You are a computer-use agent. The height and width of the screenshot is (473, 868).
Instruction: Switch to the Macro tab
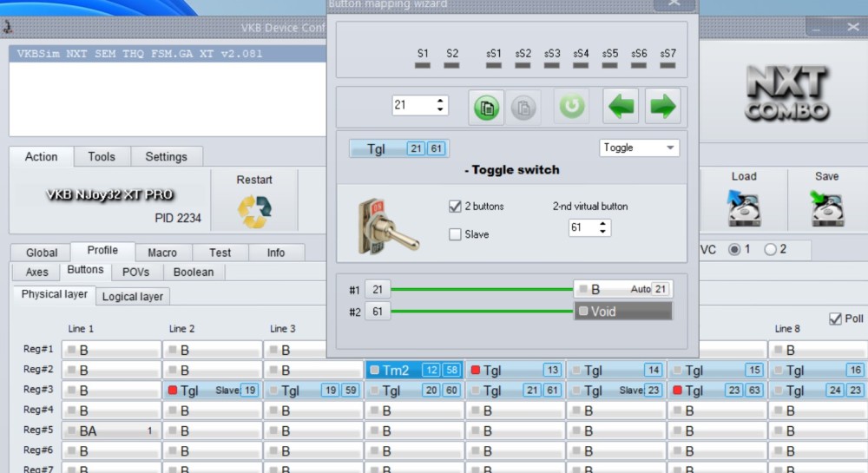tap(162, 253)
